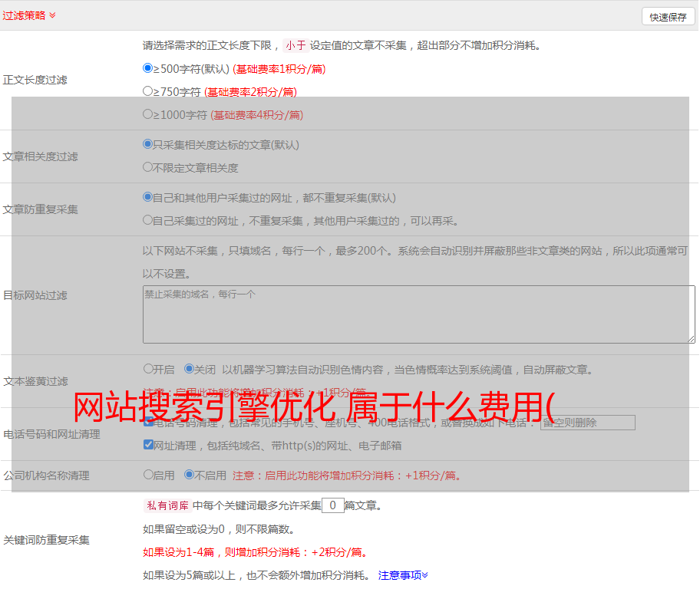
Task: Enable 文本鉴黄过滤 with 开启 radio
Action: pos(148,369)
